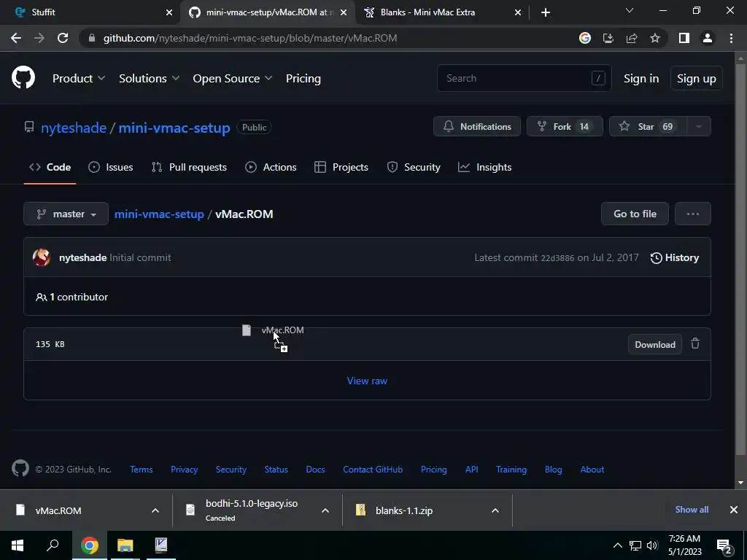Image resolution: width=747 pixels, height=560 pixels.
Task: Open the Pull requests tab
Action: coord(189,167)
